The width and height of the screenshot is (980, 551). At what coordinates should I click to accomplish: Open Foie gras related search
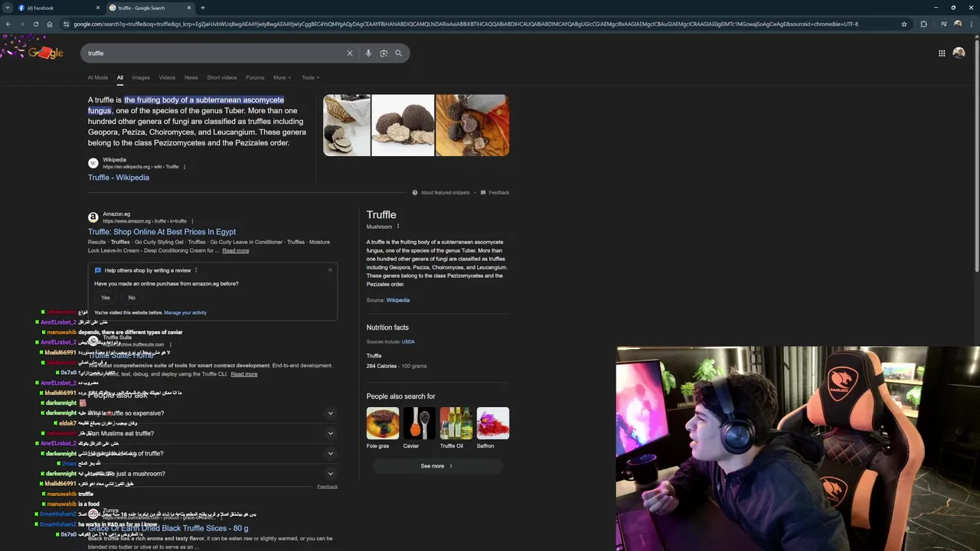click(382, 429)
